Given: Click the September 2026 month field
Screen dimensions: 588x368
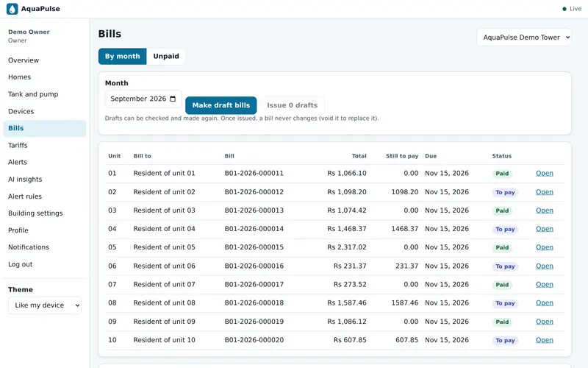Looking at the screenshot, I should (x=143, y=99).
